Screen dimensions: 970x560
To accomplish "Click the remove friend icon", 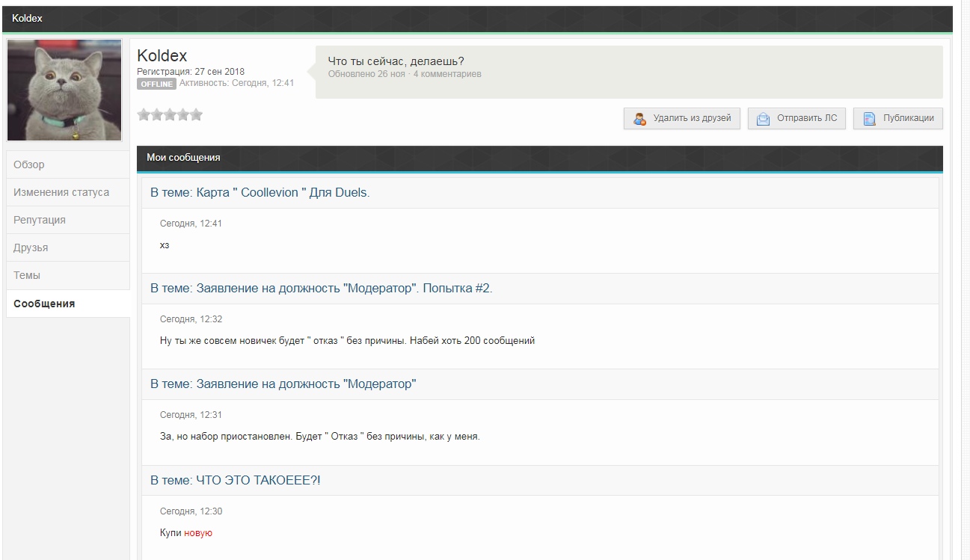I will pos(639,119).
